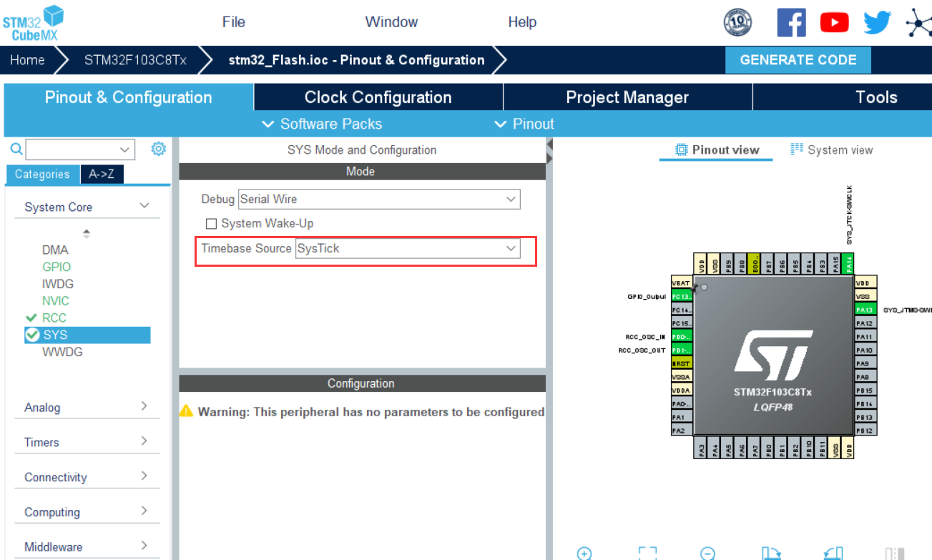Enable System Wake-Up checkbox
This screenshot has width=932, height=560.
[211, 224]
